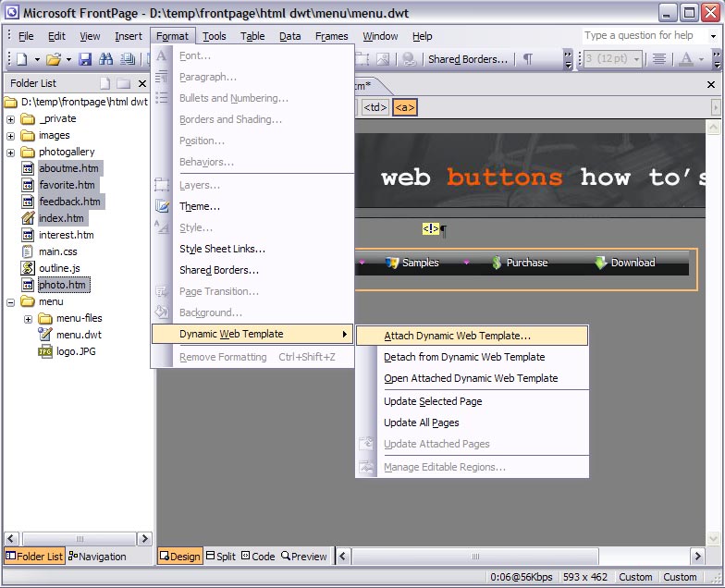725x588 pixels.
Task: Expand the _private folder
Action: (x=11, y=119)
